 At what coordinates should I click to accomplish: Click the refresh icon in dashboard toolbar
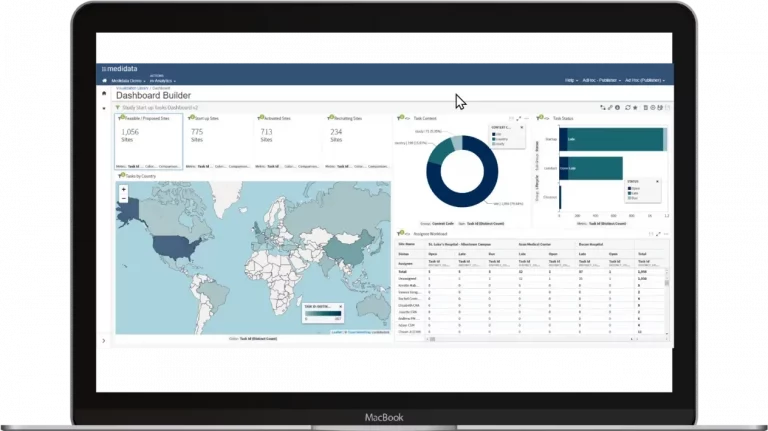(x=627, y=106)
